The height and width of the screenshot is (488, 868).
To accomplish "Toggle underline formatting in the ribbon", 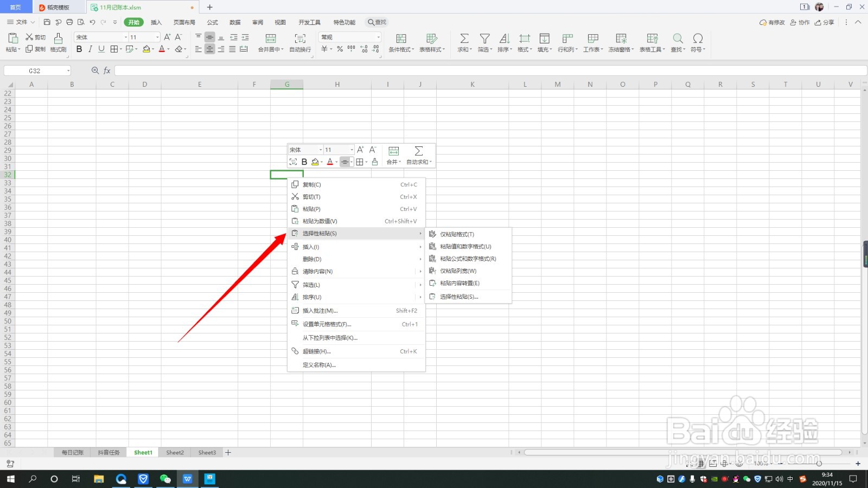I will click(x=101, y=49).
